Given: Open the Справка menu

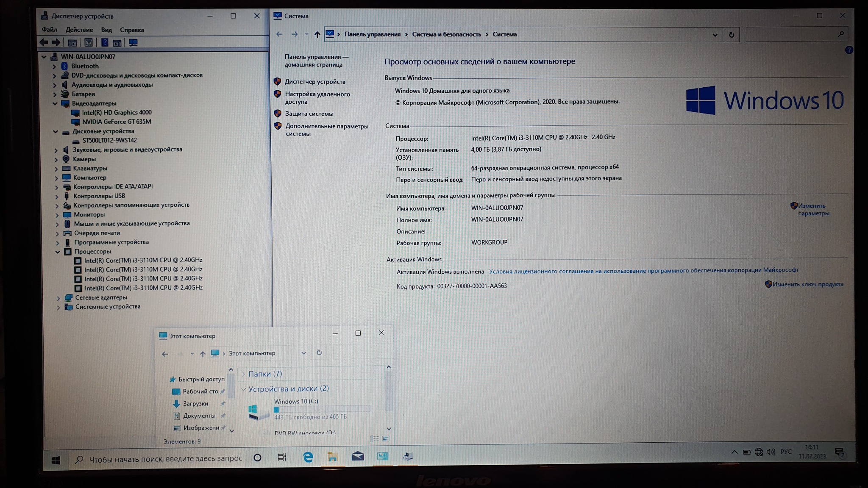Looking at the screenshot, I should (132, 30).
